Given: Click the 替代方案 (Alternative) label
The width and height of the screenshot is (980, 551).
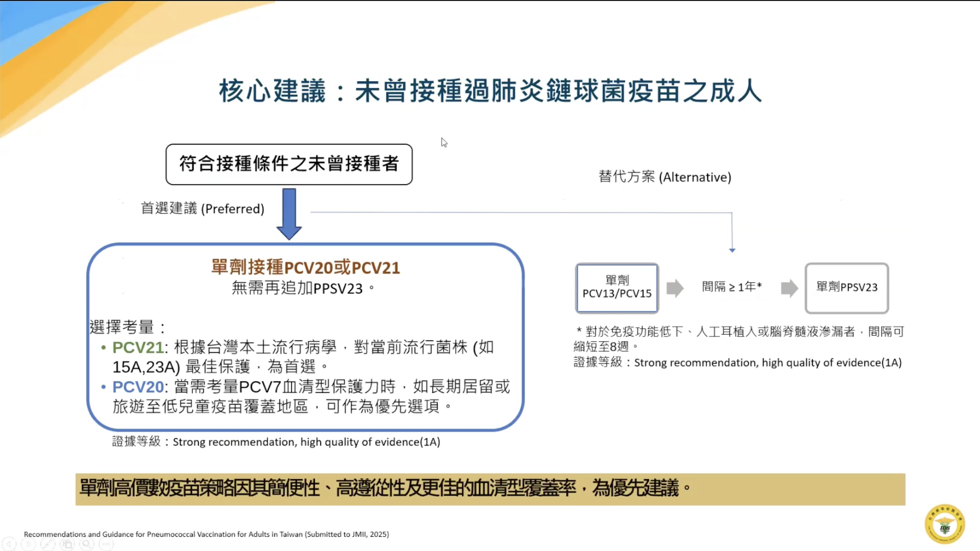Looking at the screenshot, I should (665, 177).
